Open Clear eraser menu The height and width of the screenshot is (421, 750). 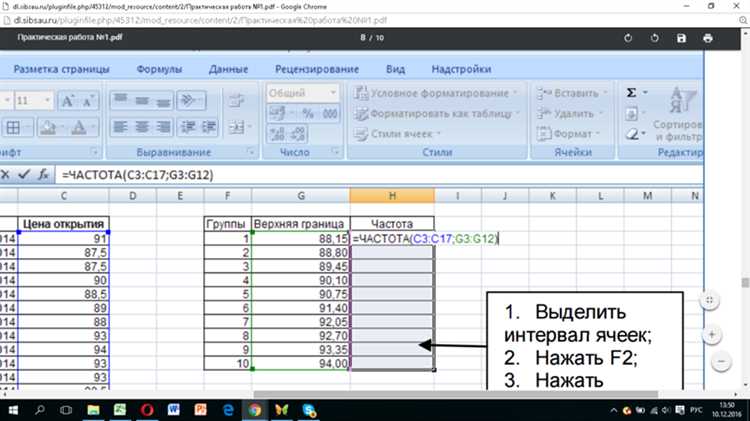point(636,134)
